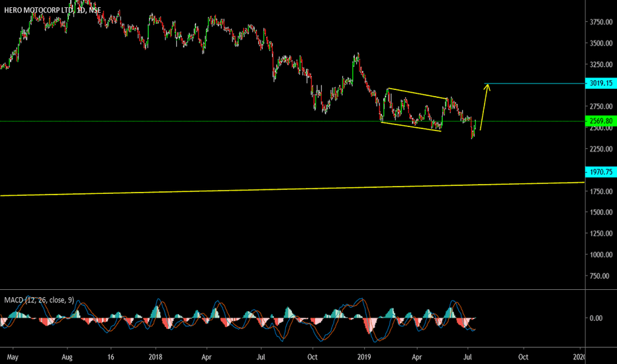This screenshot has height=364, width=617.
Task: Select the long yellow trendline near 1750
Action: (x=292, y=189)
